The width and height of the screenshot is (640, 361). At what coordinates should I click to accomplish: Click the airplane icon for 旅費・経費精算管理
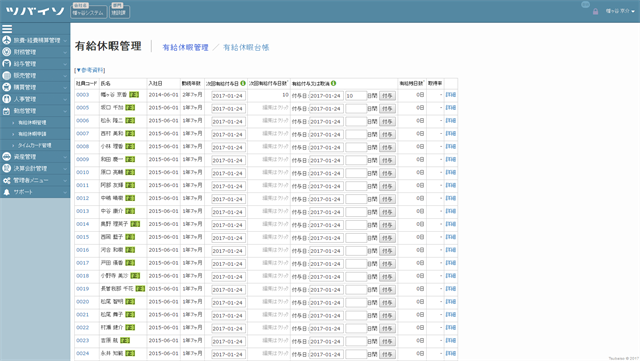coord(7,40)
